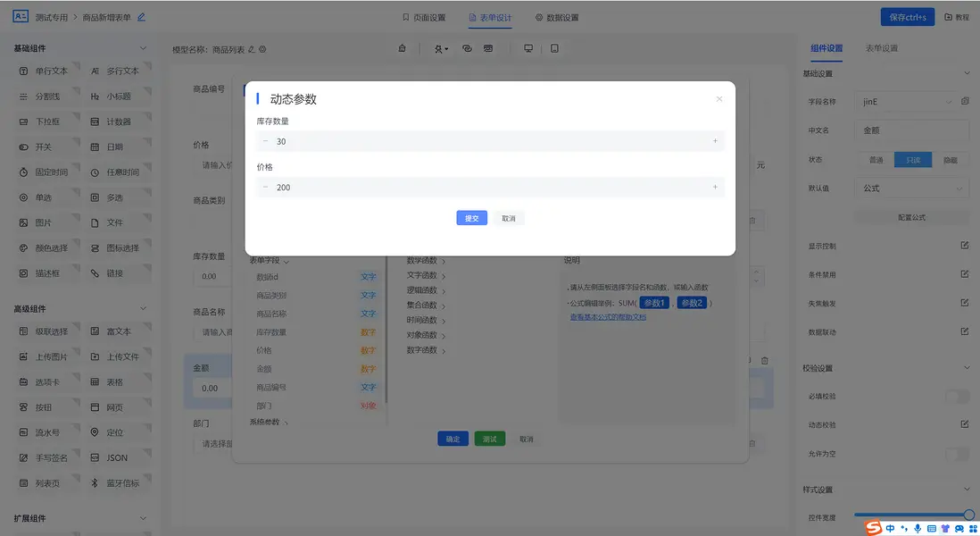
Task: Set field state to 普通
Action: [878, 159]
